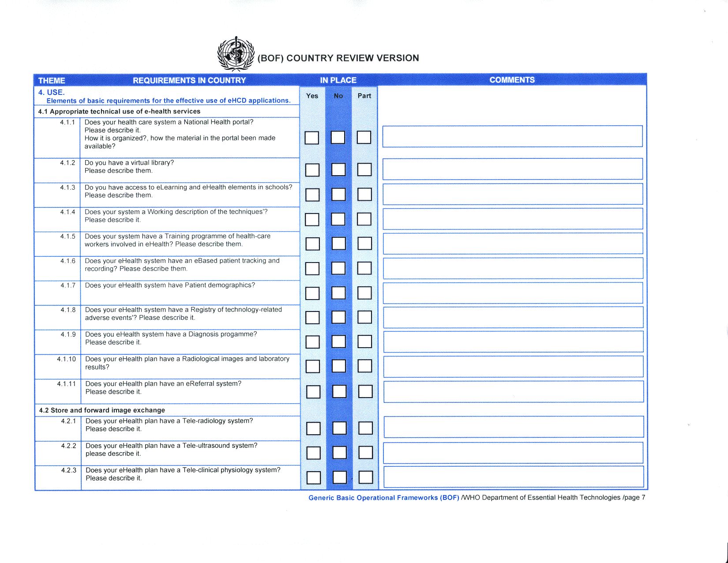728x563 pixels.
Task: Mark Part for 4.1.7 Patient demographics
Action: click(x=364, y=293)
